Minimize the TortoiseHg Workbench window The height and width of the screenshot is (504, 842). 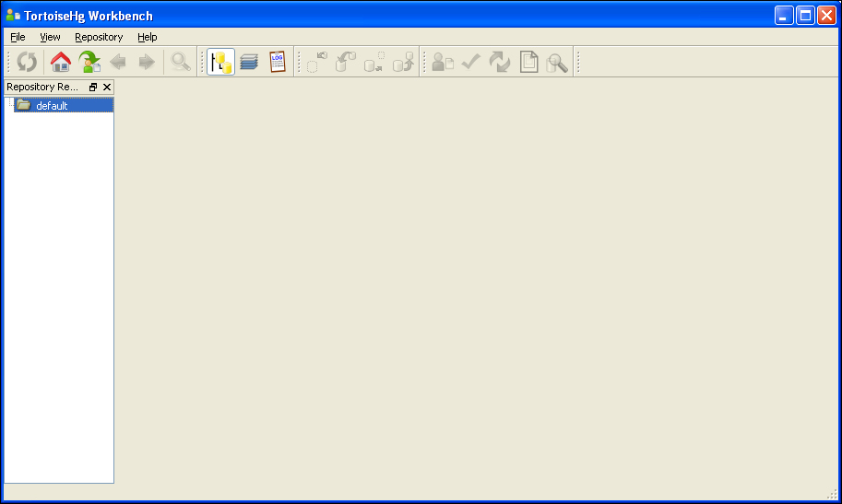784,16
